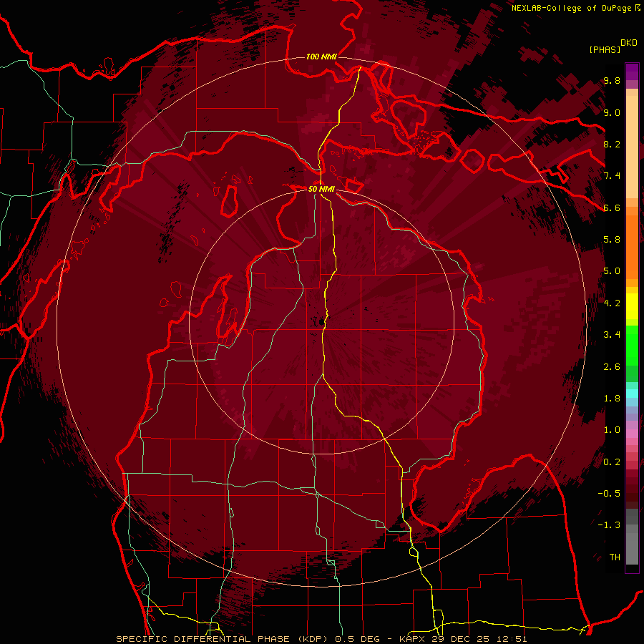
Task: Click the pink segment of the color bar
Action: click(632, 434)
